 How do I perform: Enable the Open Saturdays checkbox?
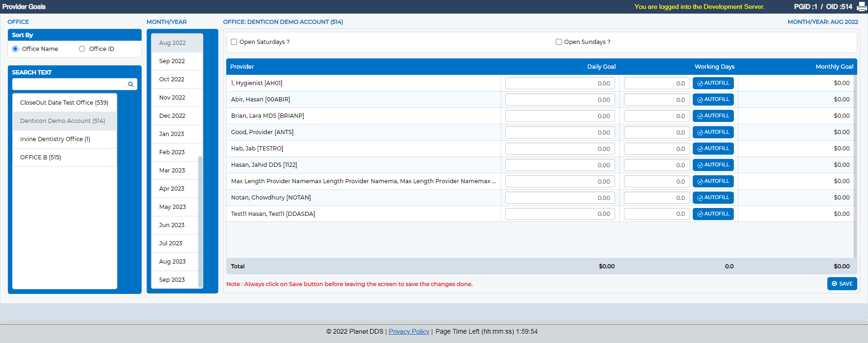[234, 42]
